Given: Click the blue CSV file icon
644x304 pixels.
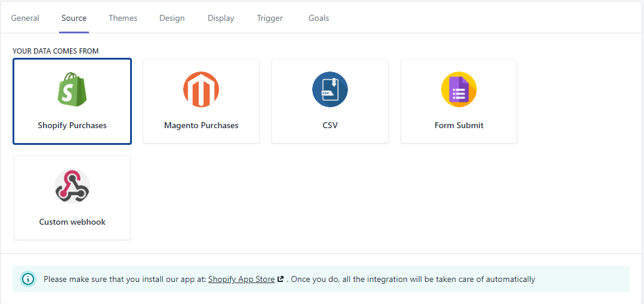Looking at the screenshot, I should (x=330, y=89).
